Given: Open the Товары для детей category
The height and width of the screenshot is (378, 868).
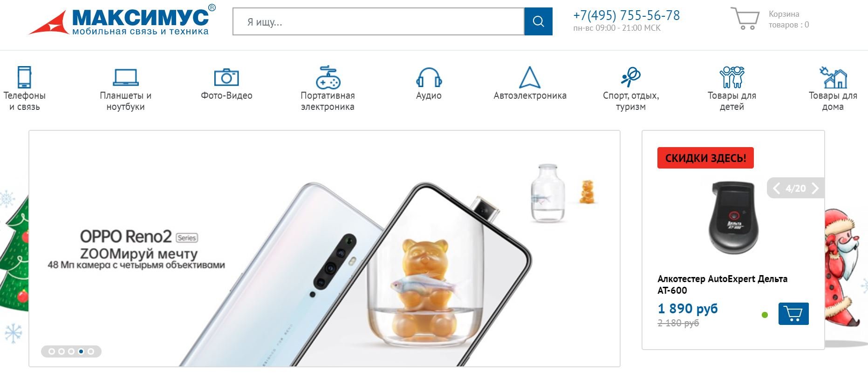Looking at the screenshot, I should click(x=732, y=88).
